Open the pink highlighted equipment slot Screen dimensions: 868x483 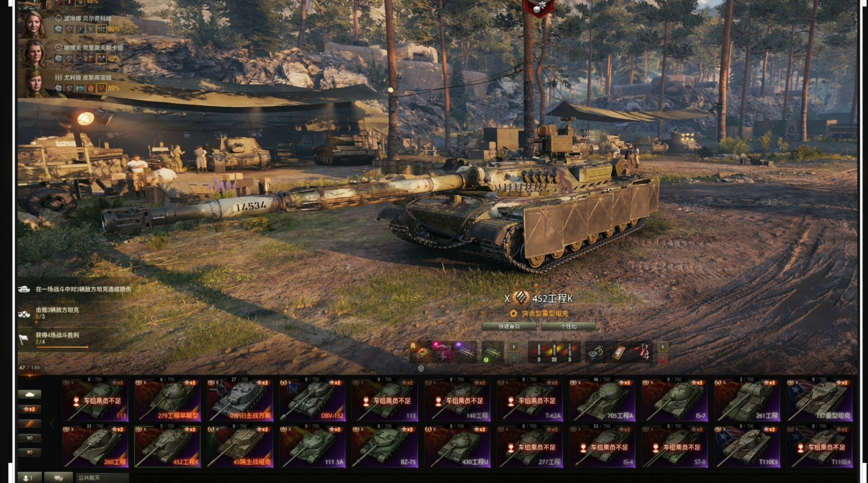coord(444,353)
